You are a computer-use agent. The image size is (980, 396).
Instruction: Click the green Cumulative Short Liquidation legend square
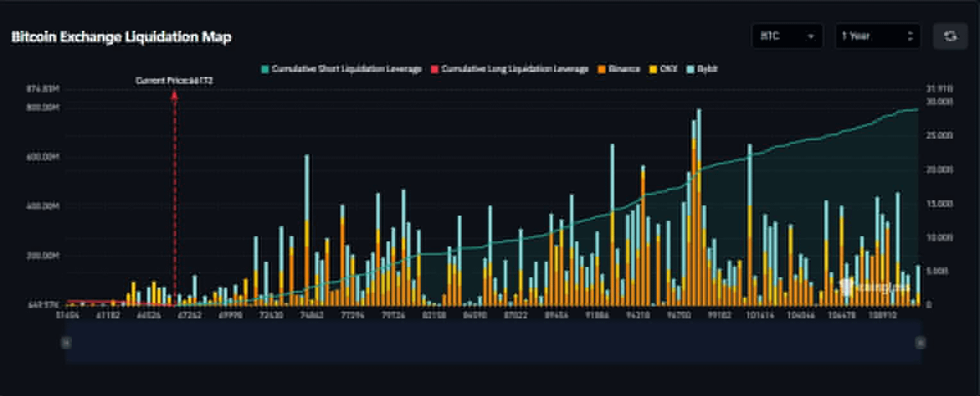pyautogui.click(x=264, y=69)
